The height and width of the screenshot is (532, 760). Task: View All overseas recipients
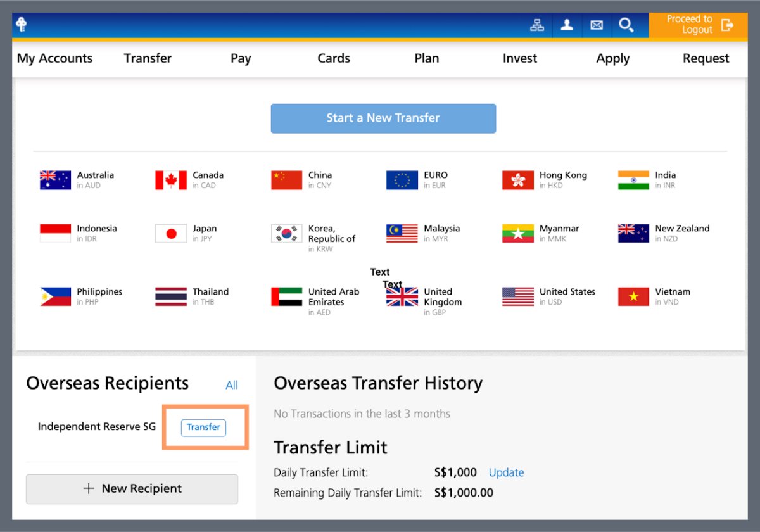pyautogui.click(x=232, y=385)
